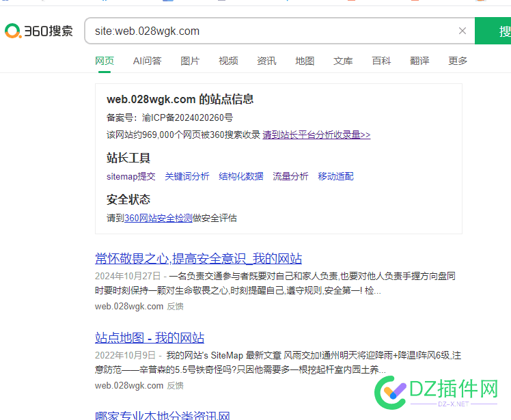Open the 移动适配 tool link

pos(336,176)
